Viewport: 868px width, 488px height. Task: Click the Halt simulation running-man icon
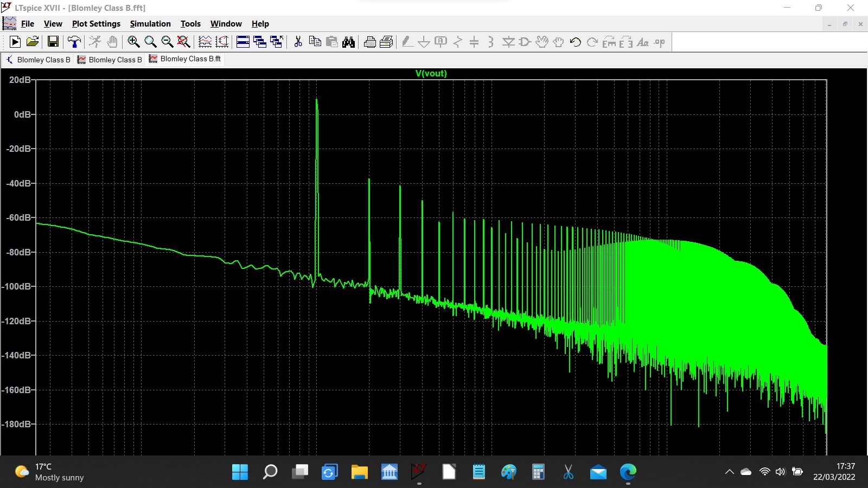[95, 42]
